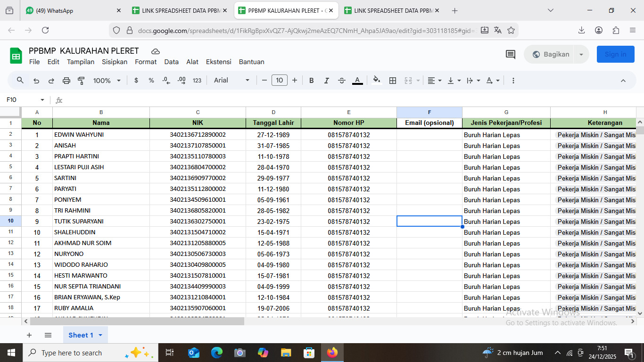Collapse the toolbar with chevron arrow
This screenshot has height=362, width=644.
coord(623,81)
